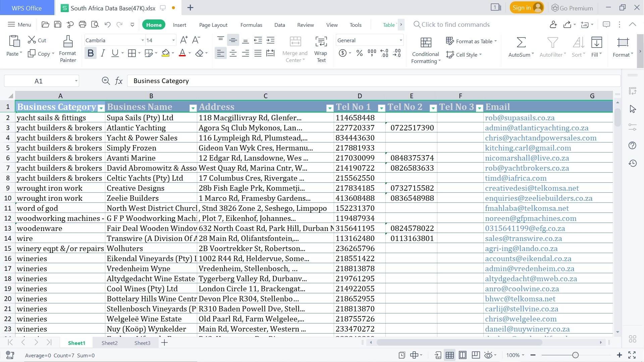Open the Page Layout ribbon tab
Screen dimensions: 644x362
213,25
